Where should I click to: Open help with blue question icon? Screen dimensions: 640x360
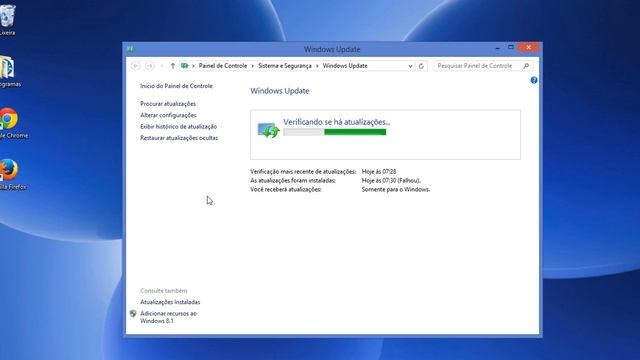[534, 80]
